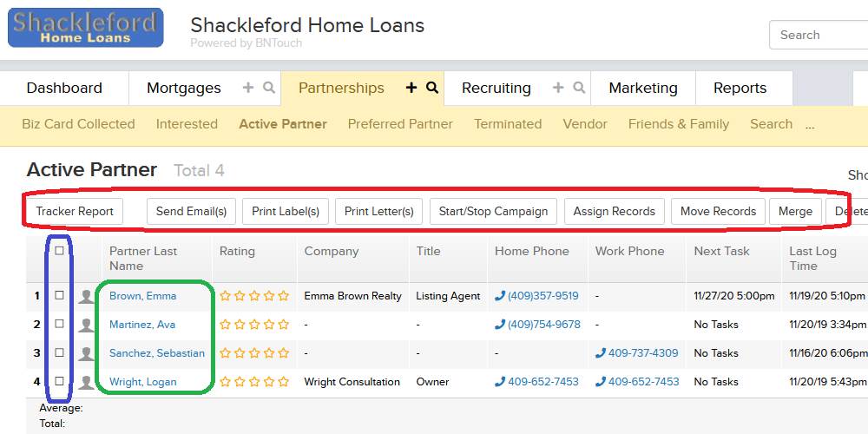Sort by Next Task column header
Viewport: 868px width, 434px height.
tap(722, 252)
